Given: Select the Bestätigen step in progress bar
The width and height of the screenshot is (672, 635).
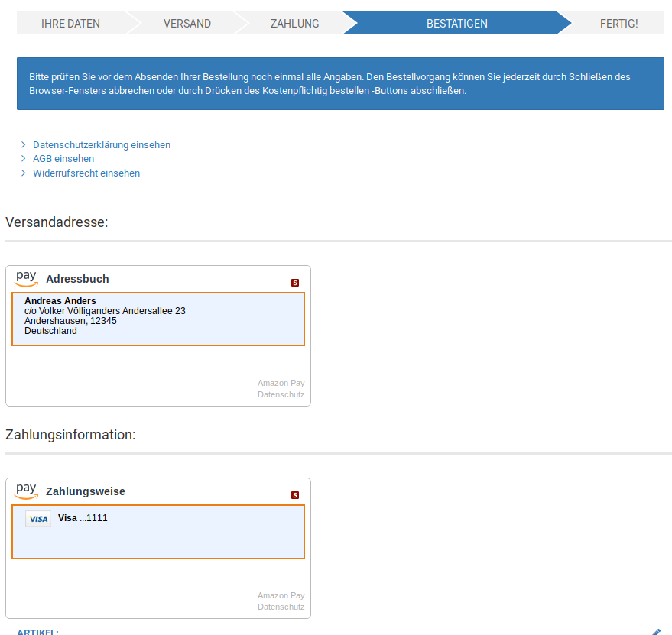Looking at the screenshot, I should pos(456,24).
